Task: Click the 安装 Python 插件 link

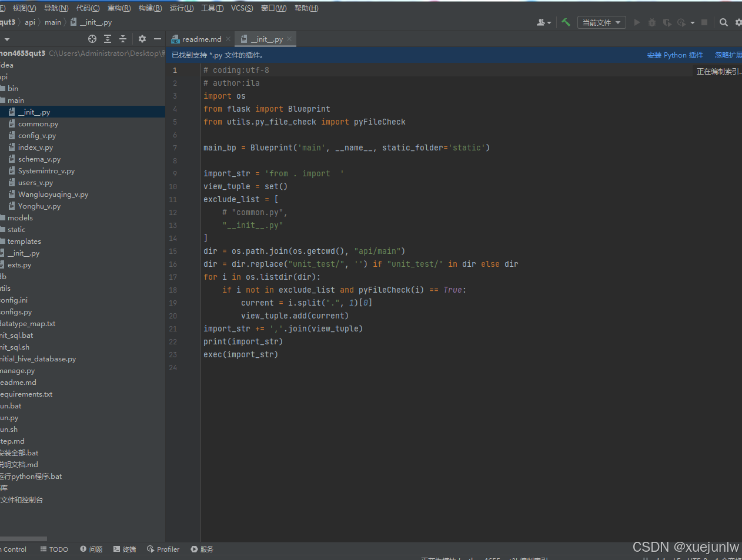Action: tap(675, 55)
